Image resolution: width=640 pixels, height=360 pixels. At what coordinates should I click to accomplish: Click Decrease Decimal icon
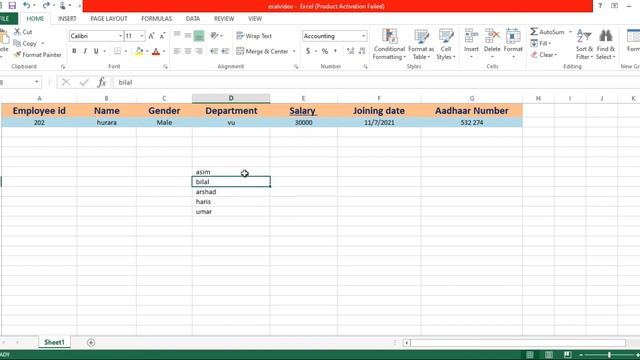(x=362, y=51)
